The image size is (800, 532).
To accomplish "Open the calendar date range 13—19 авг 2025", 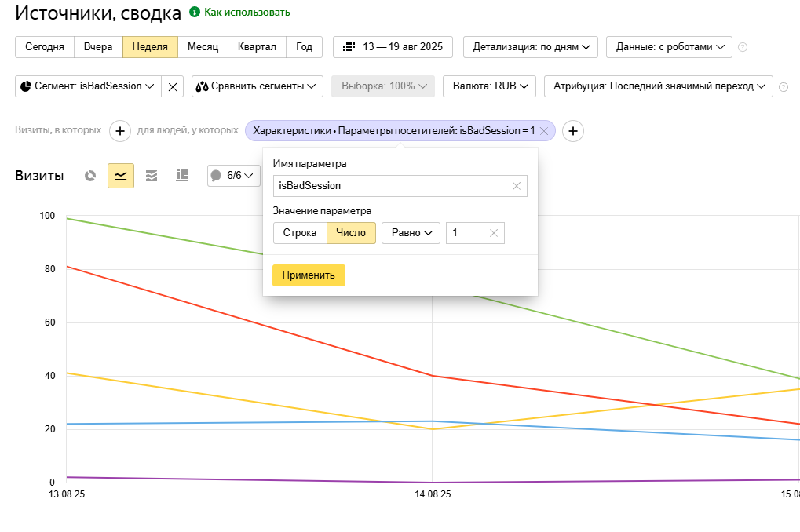I will [393, 47].
